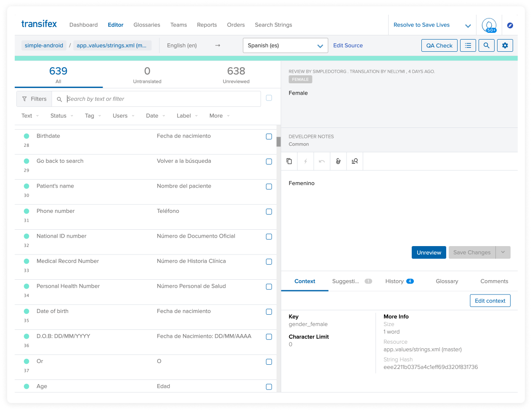This screenshot has height=411, width=532.
Task: Tick the D.O.B: DD/MM/YYYY row checkbox
Action: [269, 337]
